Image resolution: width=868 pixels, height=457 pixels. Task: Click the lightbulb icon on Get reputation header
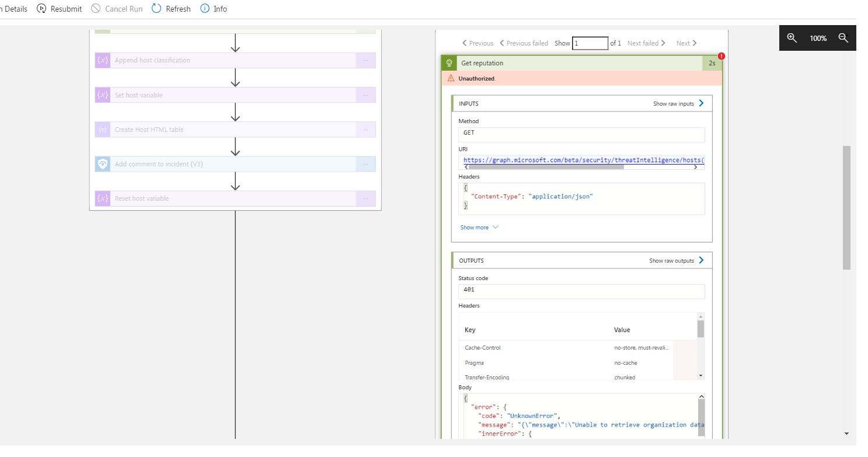449,62
